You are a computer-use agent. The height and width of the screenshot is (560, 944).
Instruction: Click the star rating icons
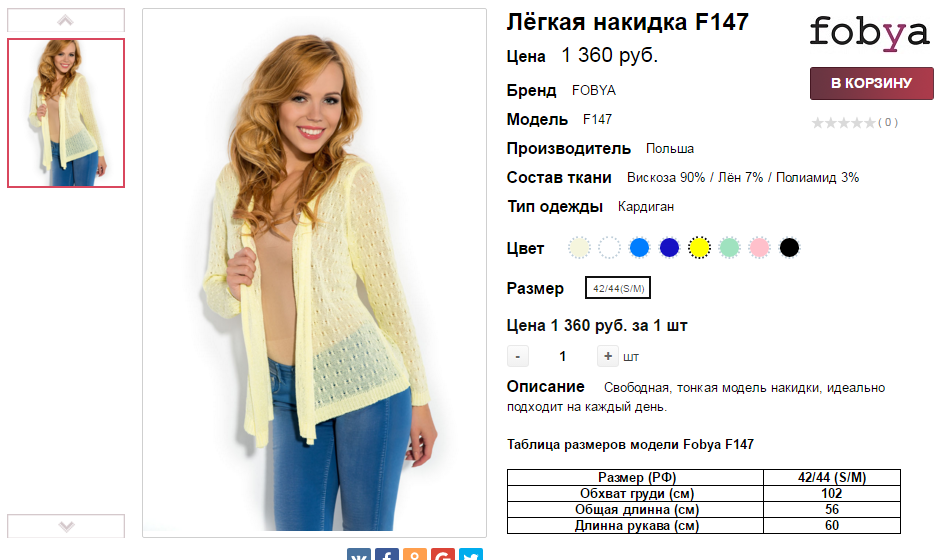click(843, 123)
